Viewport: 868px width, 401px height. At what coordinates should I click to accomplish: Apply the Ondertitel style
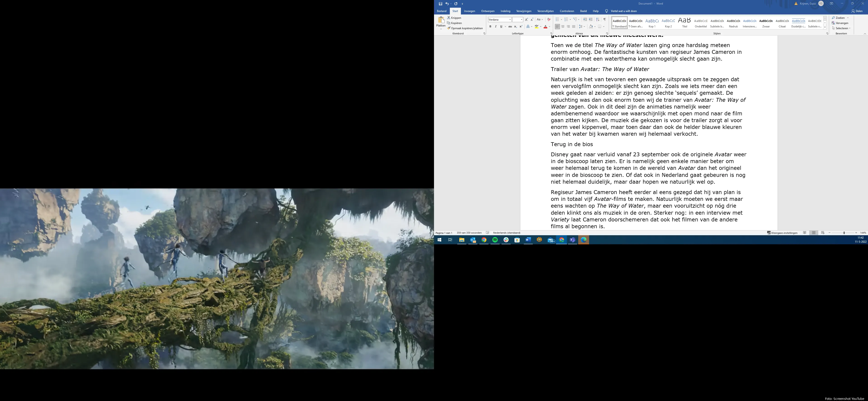click(701, 23)
